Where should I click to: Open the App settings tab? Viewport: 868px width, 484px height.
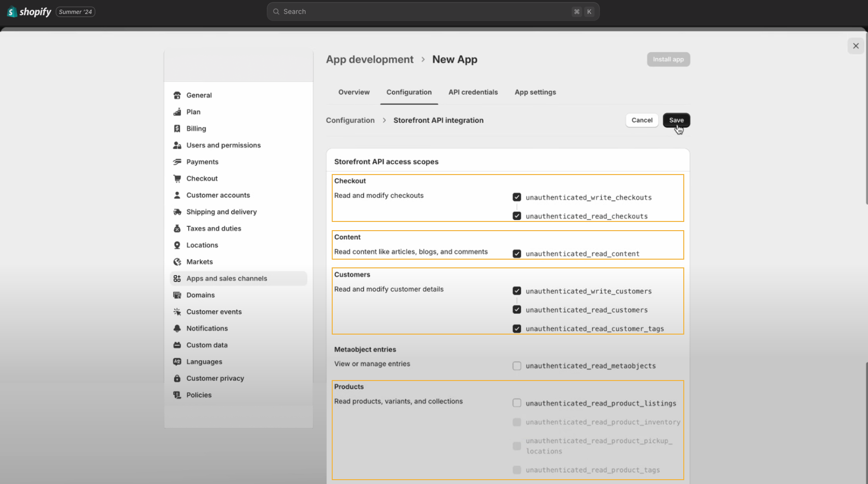(535, 92)
